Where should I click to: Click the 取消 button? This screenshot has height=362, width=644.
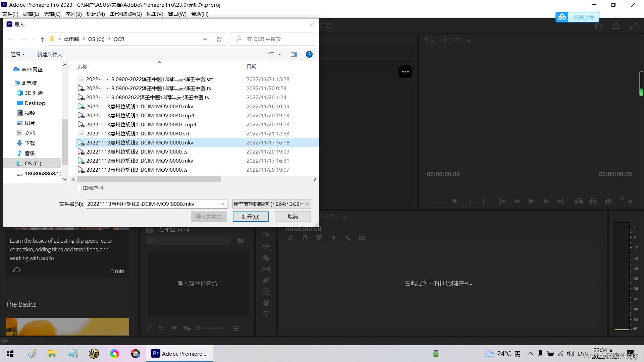point(293,217)
